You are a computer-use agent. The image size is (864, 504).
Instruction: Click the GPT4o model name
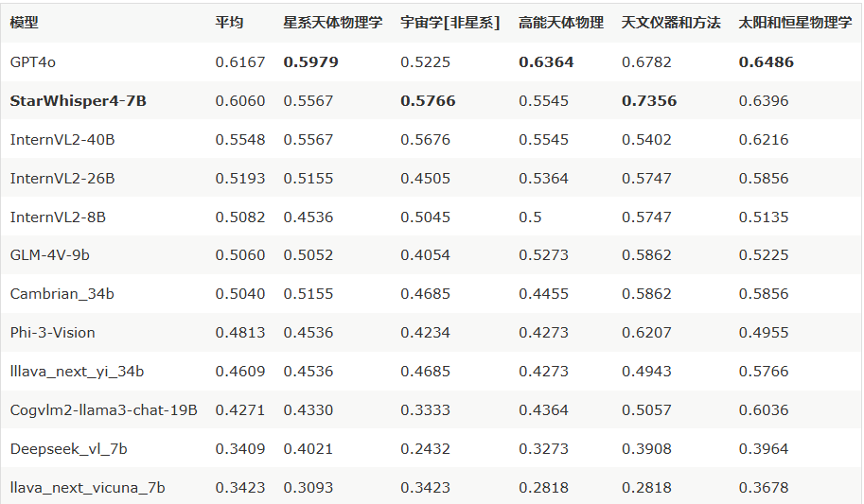(32, 61)
